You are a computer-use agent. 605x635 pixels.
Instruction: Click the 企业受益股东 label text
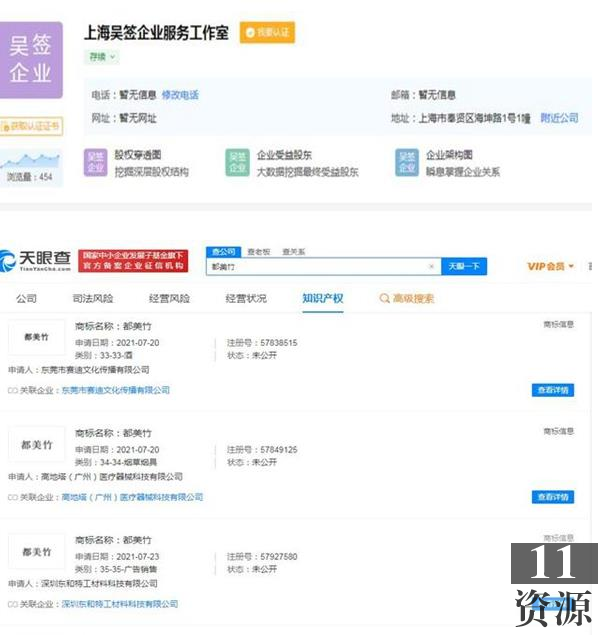[284, 155]
